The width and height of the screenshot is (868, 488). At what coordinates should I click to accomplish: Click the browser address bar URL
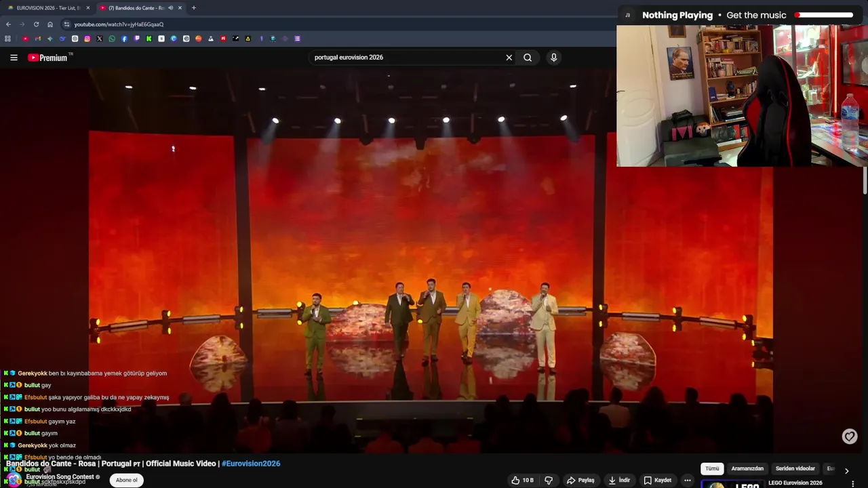click(x=119, y=24)
